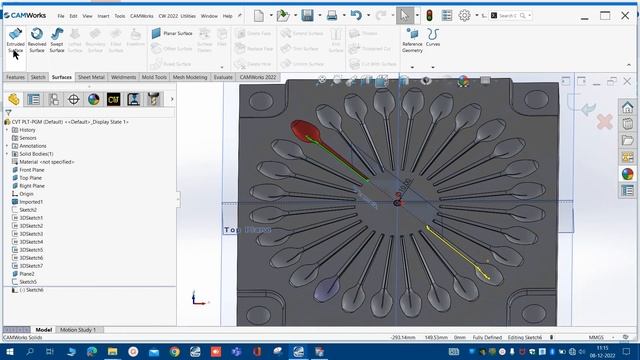Select the Extruded Surface tool
Viewport: 640px width, 360px height.
16,40
